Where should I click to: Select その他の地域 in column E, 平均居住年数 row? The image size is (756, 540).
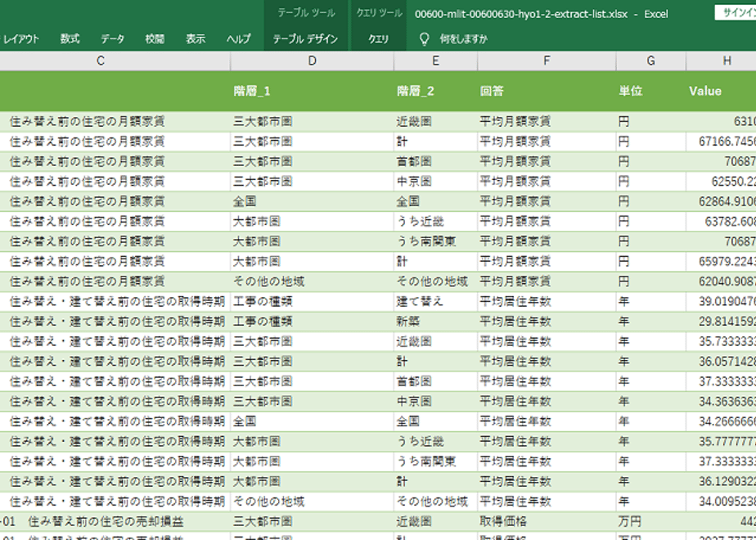point(435,502)
